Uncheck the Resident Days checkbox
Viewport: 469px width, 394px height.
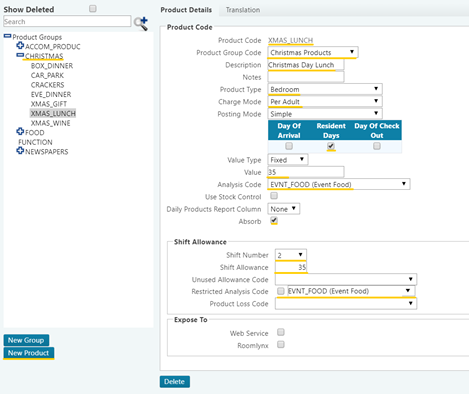coord(331,146)
